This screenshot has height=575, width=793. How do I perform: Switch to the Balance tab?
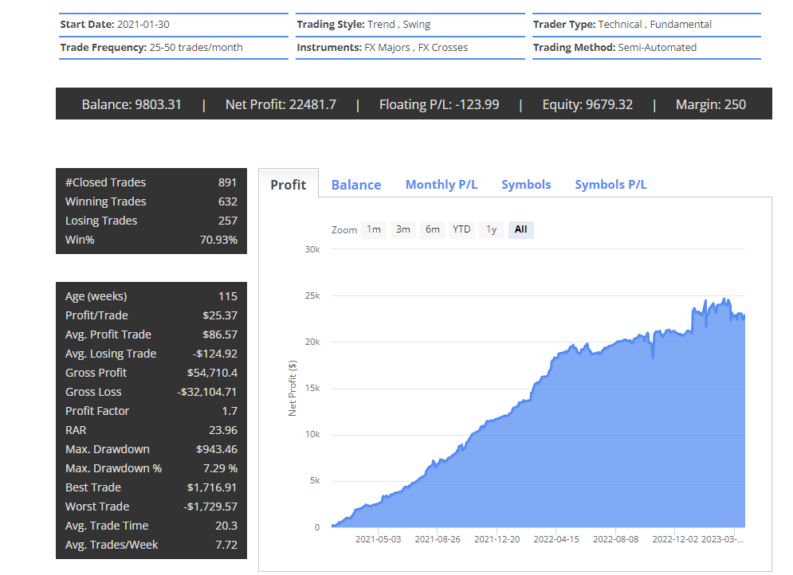pos(356,184)
